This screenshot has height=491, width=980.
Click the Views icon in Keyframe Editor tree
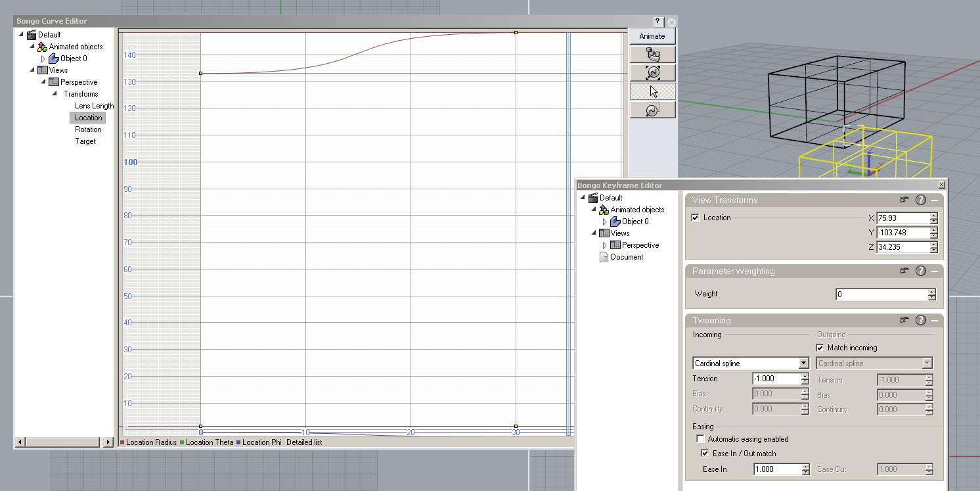[604, 233]
